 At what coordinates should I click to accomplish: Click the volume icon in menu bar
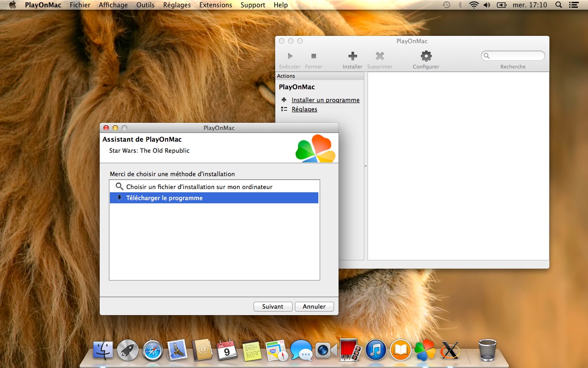[x=487, y=5]
